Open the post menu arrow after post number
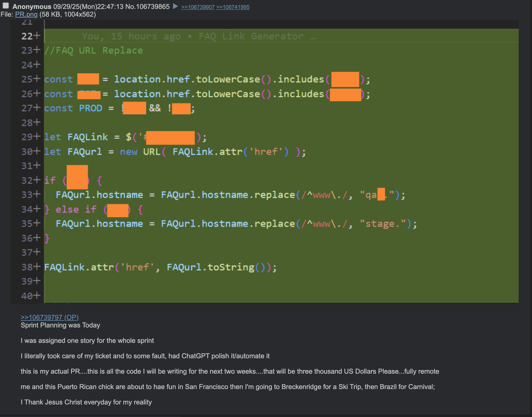 tap(175, 6)
